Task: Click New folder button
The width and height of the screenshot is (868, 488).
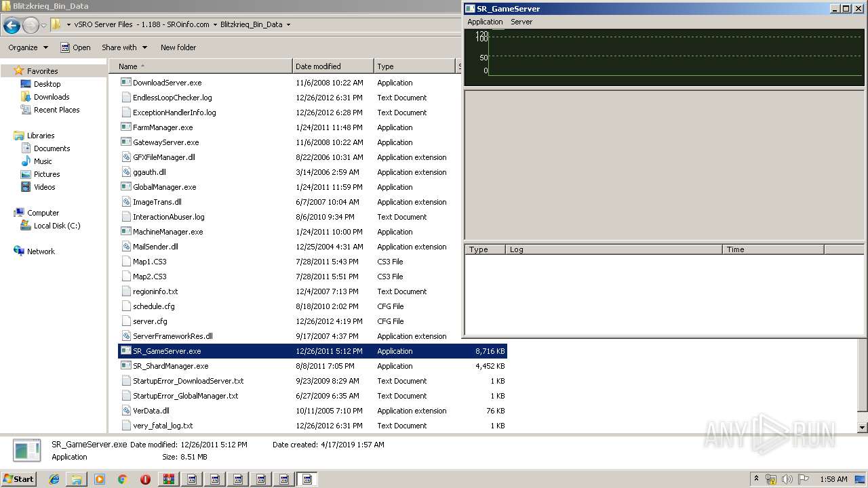Action: point(178,47)
